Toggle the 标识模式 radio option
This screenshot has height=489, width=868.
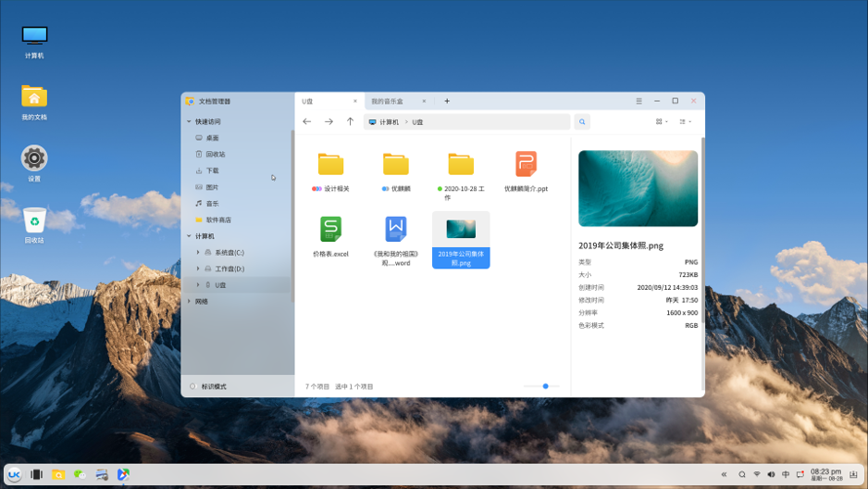[x=193, y=386]
